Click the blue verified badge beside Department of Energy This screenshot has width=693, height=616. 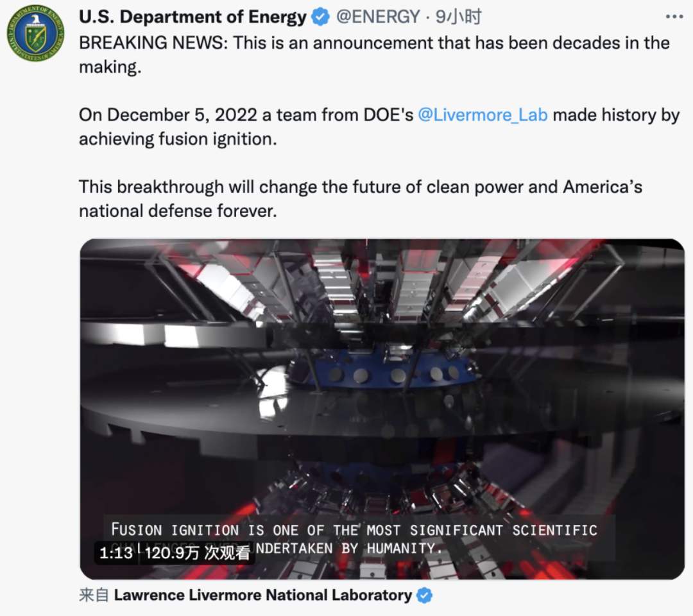point(320,17)
